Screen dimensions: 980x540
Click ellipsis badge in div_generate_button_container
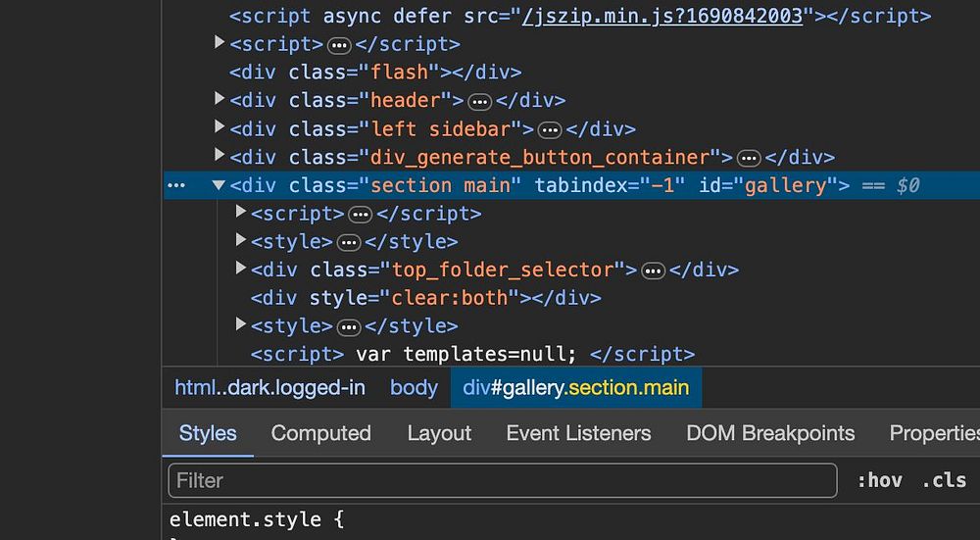pos(749,158)
